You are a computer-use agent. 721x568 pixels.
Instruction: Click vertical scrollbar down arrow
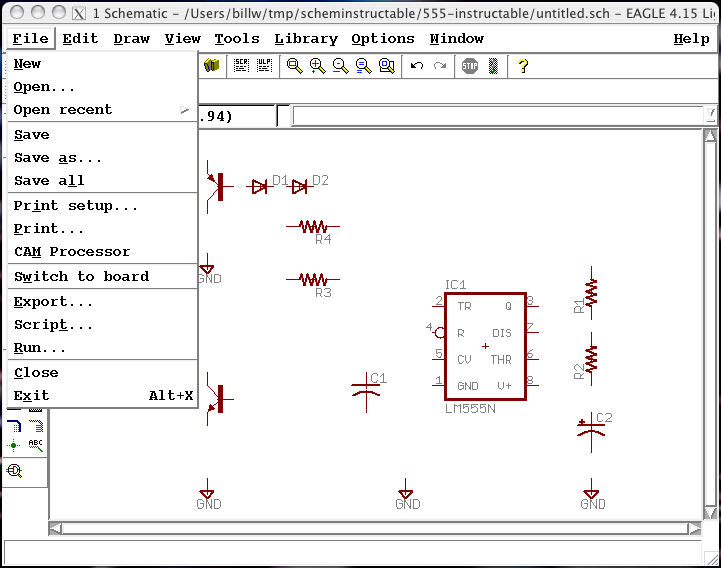710,513
